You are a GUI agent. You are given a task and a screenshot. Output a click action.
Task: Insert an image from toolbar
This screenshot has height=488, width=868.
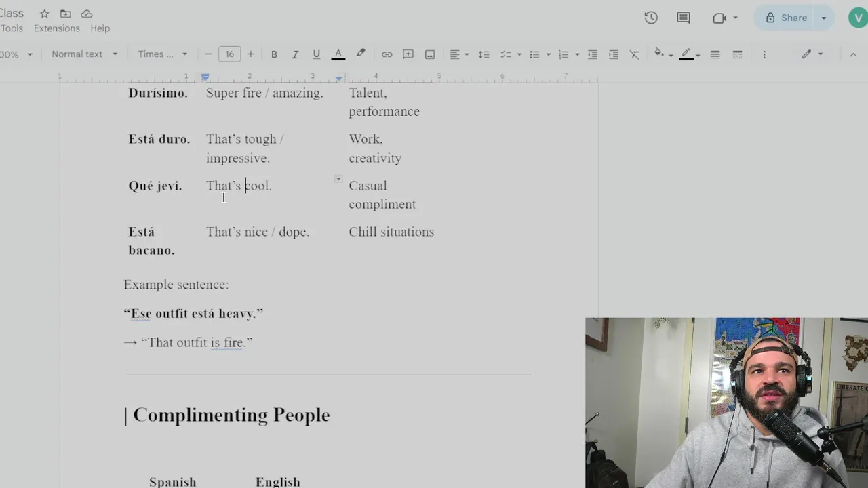[430, 54]
